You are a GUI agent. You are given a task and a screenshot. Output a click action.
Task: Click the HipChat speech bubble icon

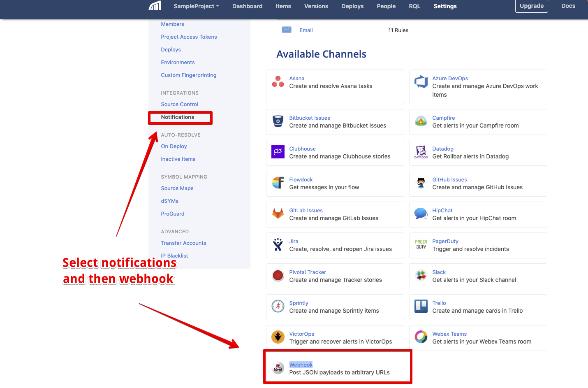pos(421,214)
